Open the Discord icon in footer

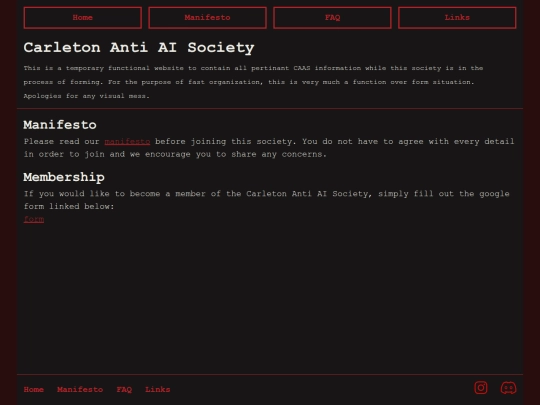click(x=508, y=388)
